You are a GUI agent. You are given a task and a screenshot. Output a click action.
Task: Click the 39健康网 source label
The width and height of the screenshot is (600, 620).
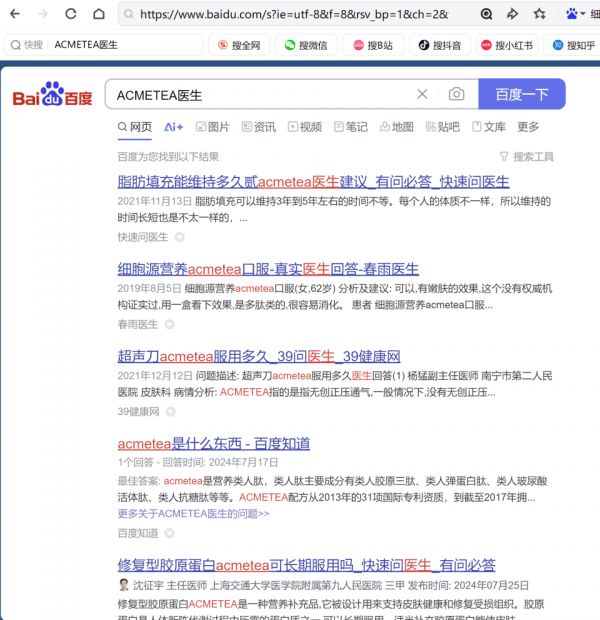coord(138,412)
